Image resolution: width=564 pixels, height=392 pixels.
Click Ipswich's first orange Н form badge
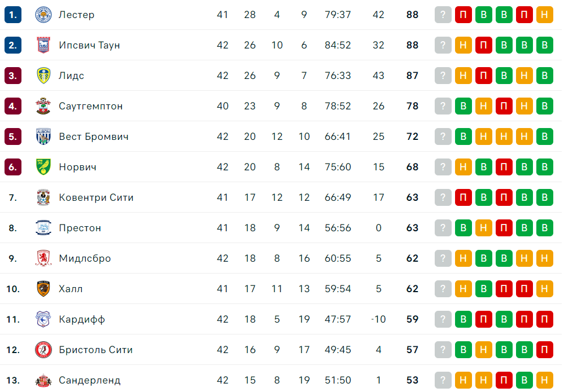pyautogui.click(x=464, y=45)
